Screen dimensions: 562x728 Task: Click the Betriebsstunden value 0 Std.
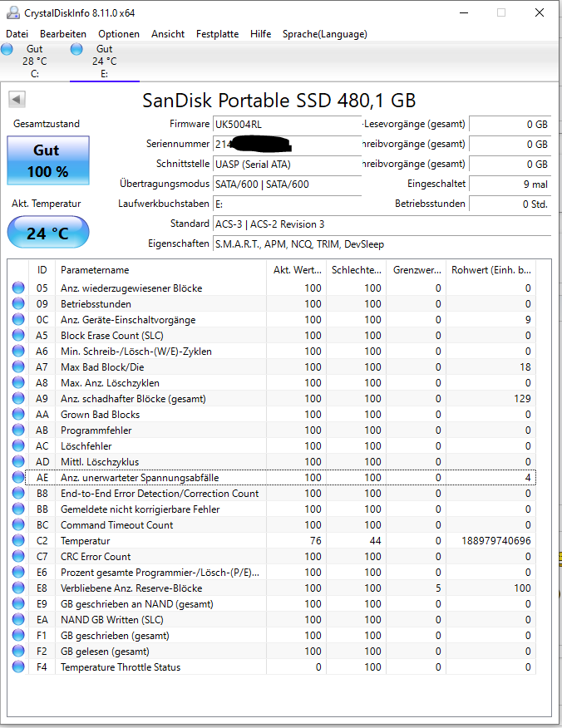[x=510, y=204]
